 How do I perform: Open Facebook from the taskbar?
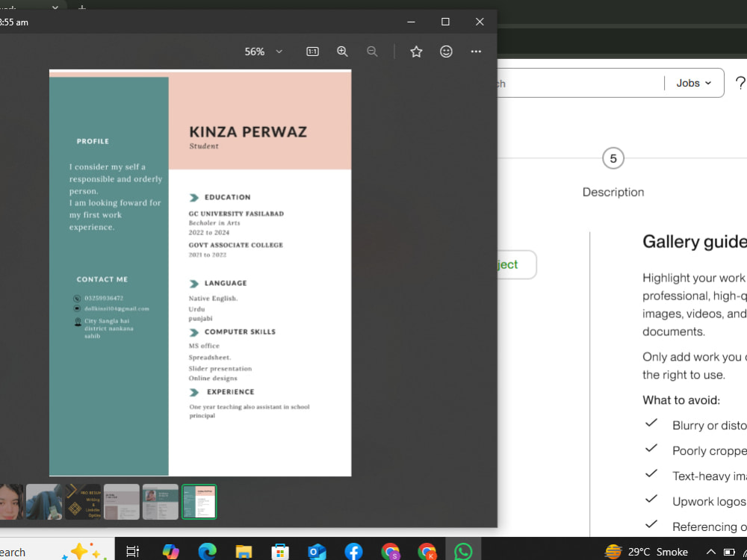coord(353,552)
